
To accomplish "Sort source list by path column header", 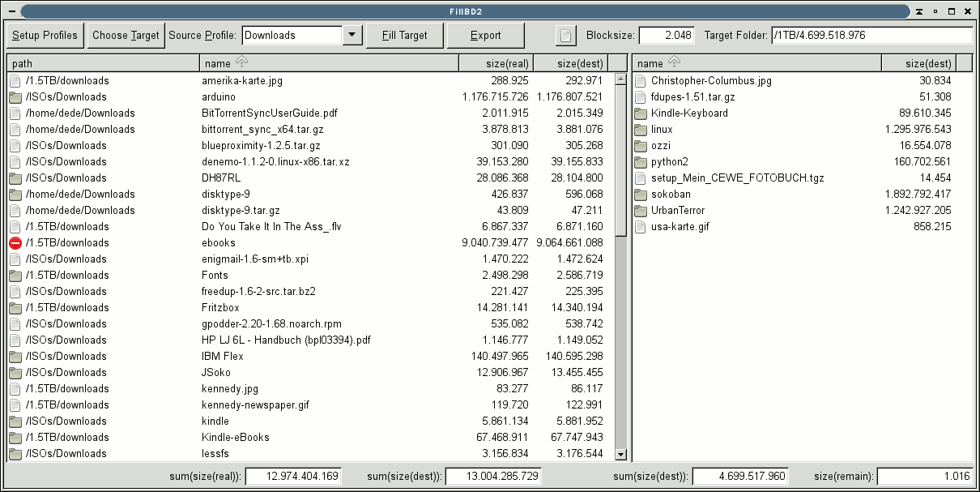I will coord(103,63).
